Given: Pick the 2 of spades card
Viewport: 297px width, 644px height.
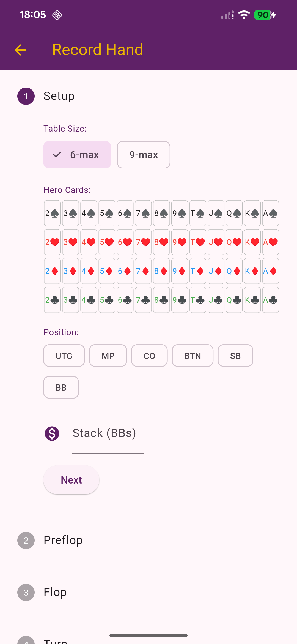Looking at the screenshot, I should (52, 213).
